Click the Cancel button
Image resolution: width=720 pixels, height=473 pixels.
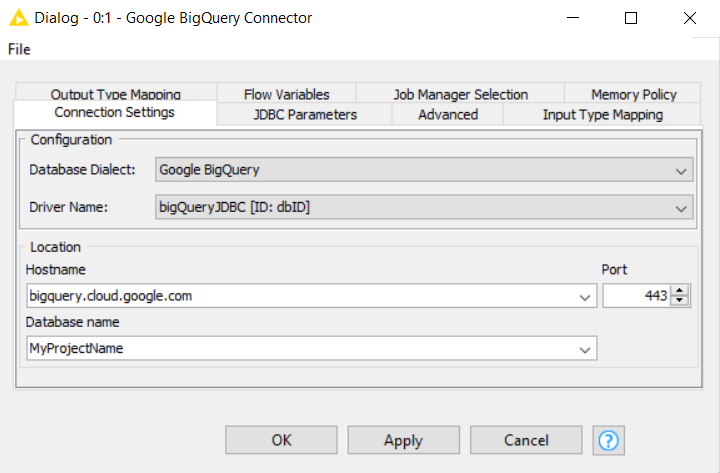[526, 440]
